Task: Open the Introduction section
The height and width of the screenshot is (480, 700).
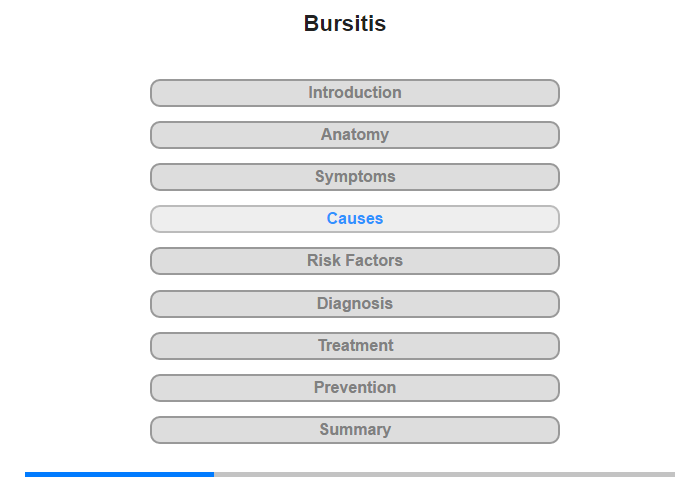Action: pyautogui.click(x=355, y=93)
